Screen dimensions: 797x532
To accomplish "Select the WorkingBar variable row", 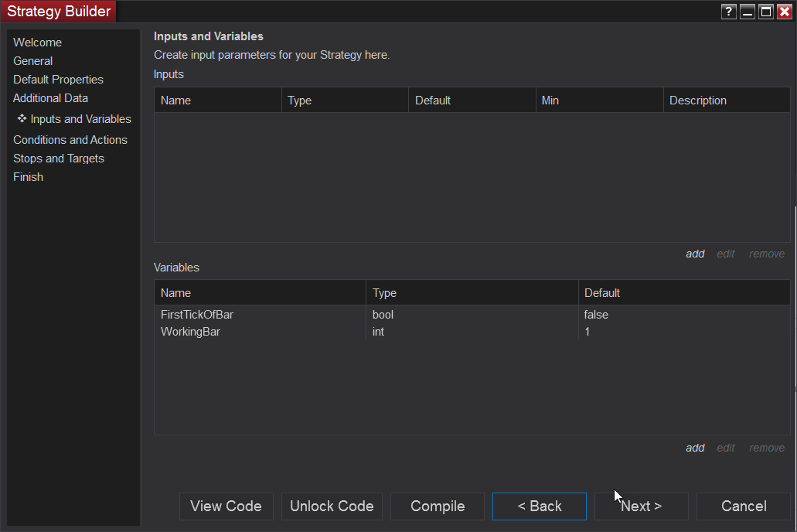I will pyautogui.click(x=190, y=332).
